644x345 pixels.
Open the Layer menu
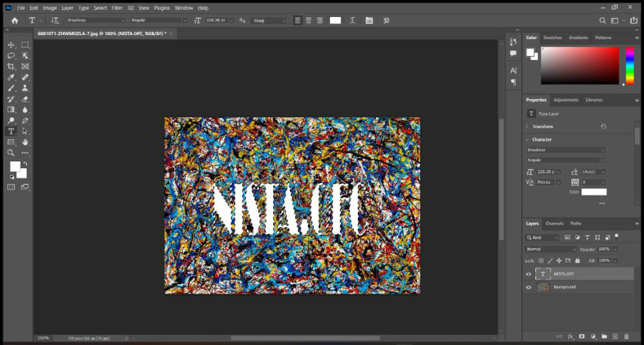[68, 8]
